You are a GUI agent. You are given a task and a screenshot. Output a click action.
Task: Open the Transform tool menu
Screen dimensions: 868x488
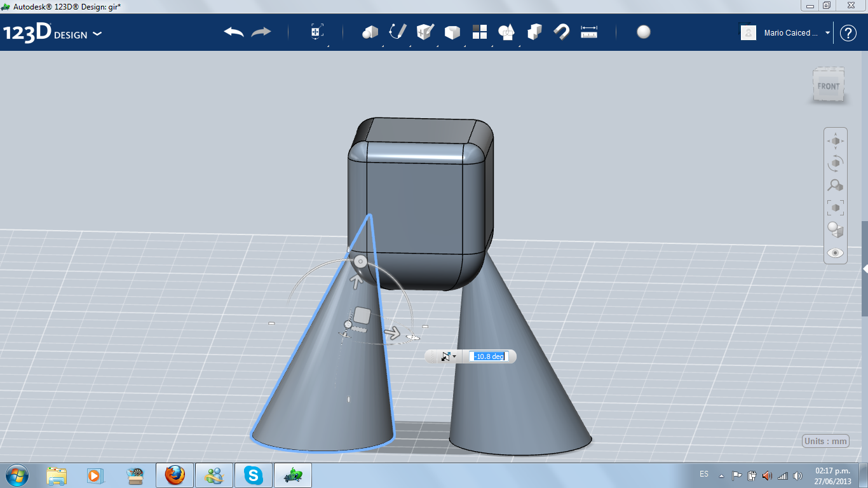click(316, 32)
